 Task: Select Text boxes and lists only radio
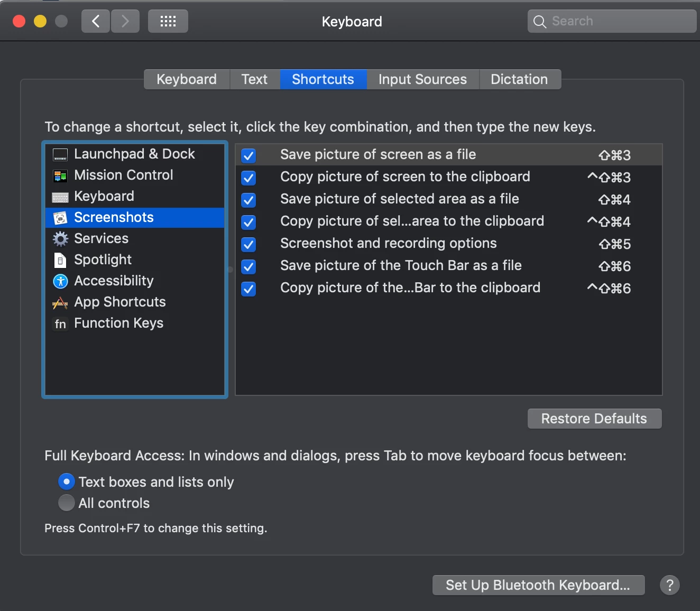[66, 482]
